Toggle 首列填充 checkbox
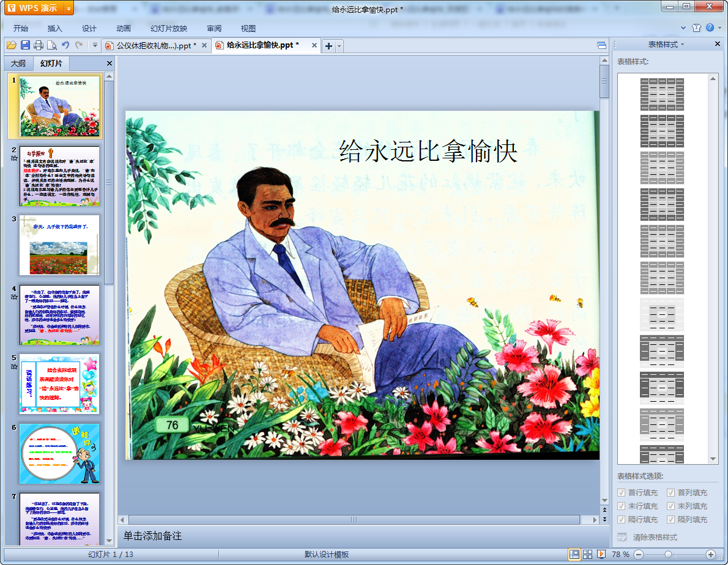 point(670,493)
